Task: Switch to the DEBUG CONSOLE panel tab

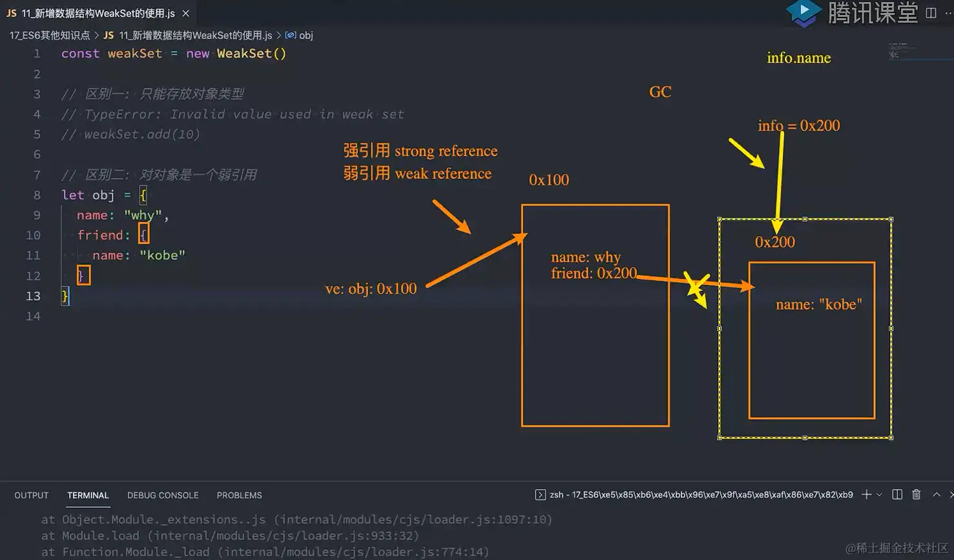Action: pos(163,495)
